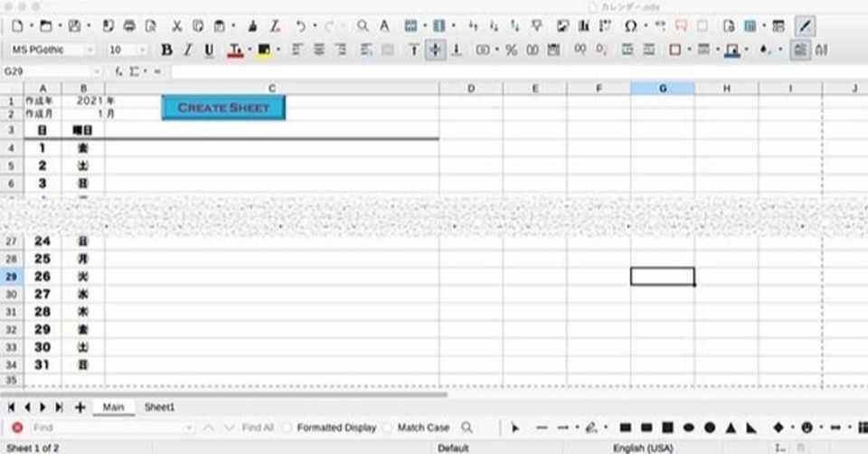Select column G header

coord(663,88)
